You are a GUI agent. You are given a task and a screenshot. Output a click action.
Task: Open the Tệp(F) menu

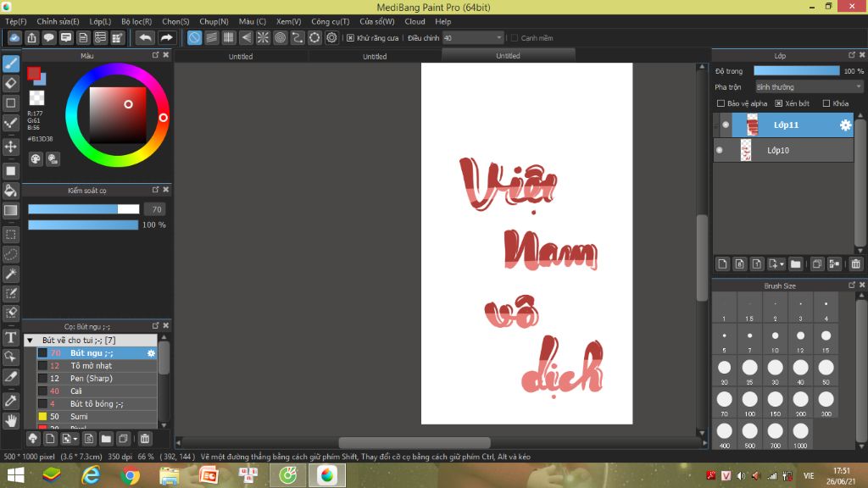(x=16, y=21)
